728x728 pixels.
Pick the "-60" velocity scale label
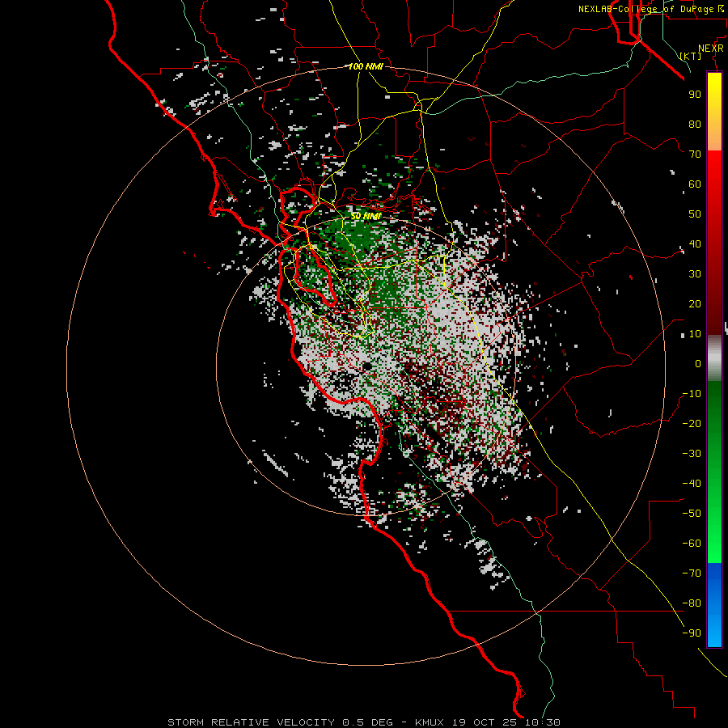tap(692, 544)
